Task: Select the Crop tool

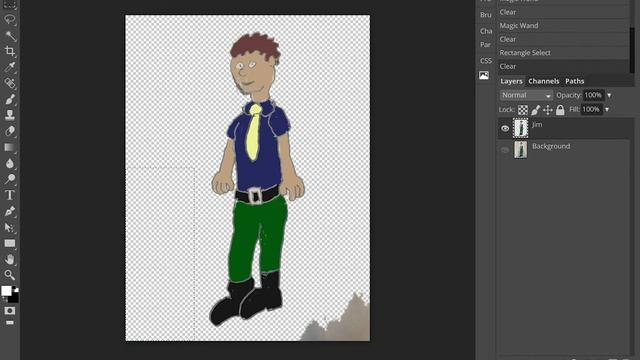Action: pos(10,51)
